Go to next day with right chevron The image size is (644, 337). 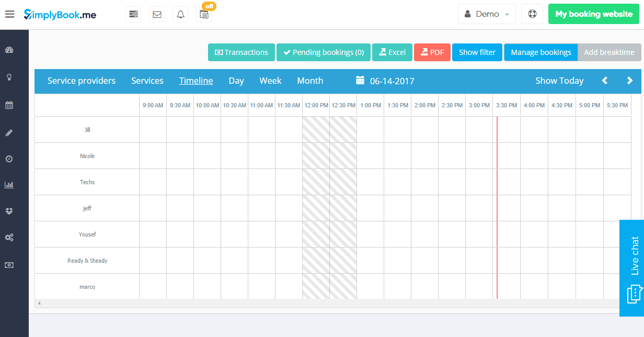(630, 81)
